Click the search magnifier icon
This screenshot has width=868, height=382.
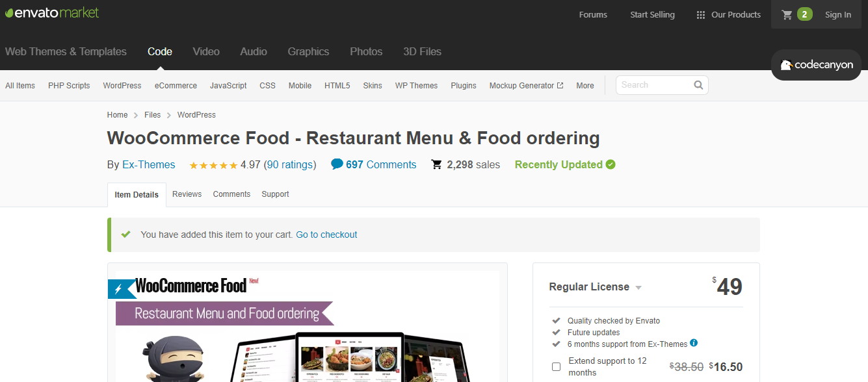tap(698, 84)
